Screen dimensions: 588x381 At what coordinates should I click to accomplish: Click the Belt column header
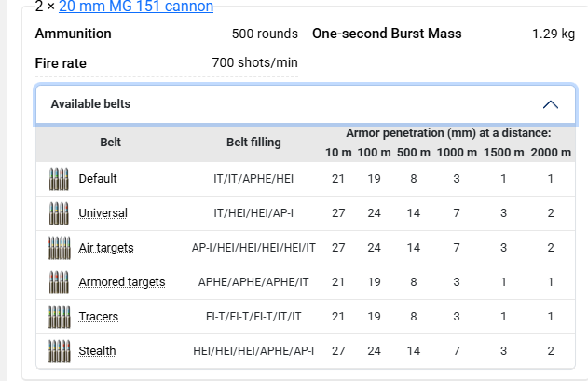[110, 143]
